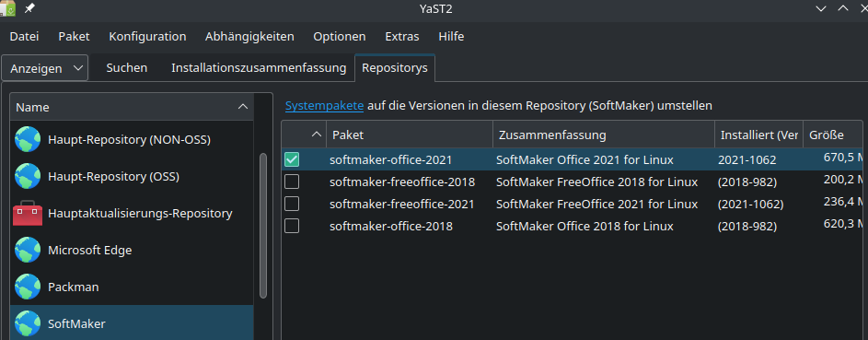Check the softmaker-office-2018 package checkbox
The image size is (868, 340).
(x=292, y=226)
